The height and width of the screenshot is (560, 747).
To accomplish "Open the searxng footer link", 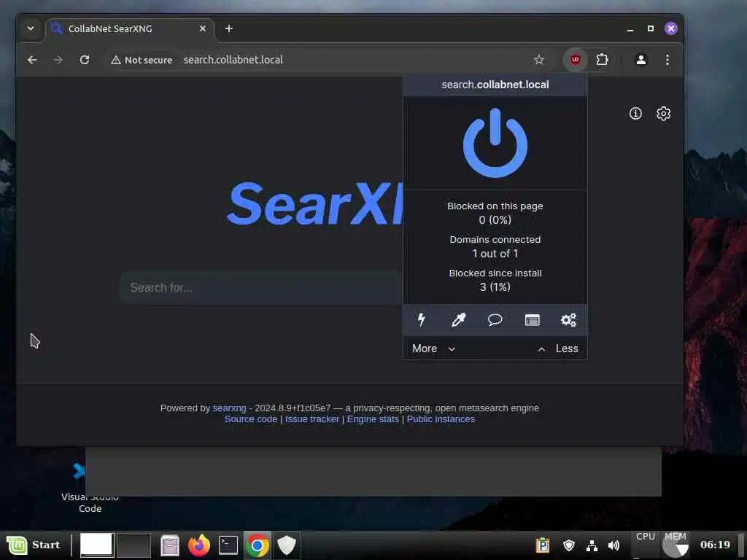I will (x=229, y=408).
